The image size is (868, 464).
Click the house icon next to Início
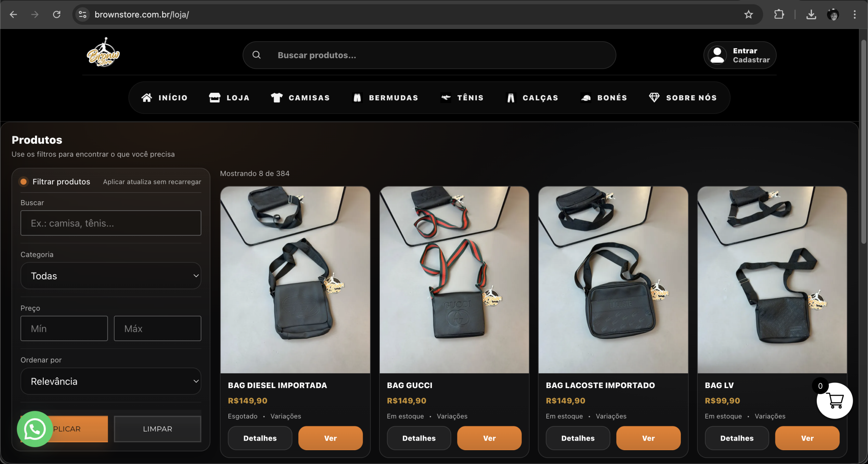[147, 98]
